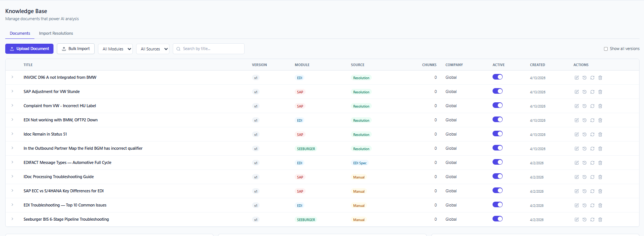The image size is (644, 236).
Task: Toggle active for EDI Not working with BMW
Action: 497,119
